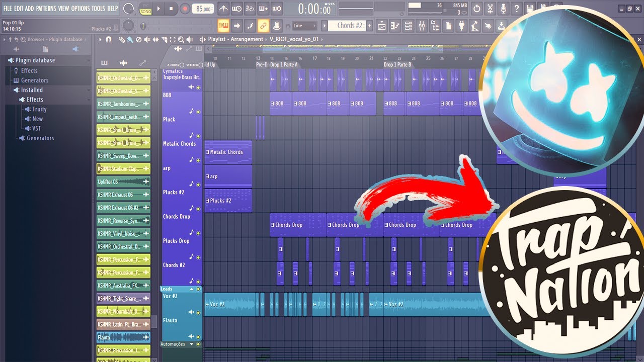
Task: Click the 'Metalic Chords' pattern clip
Action: [228, 152]
